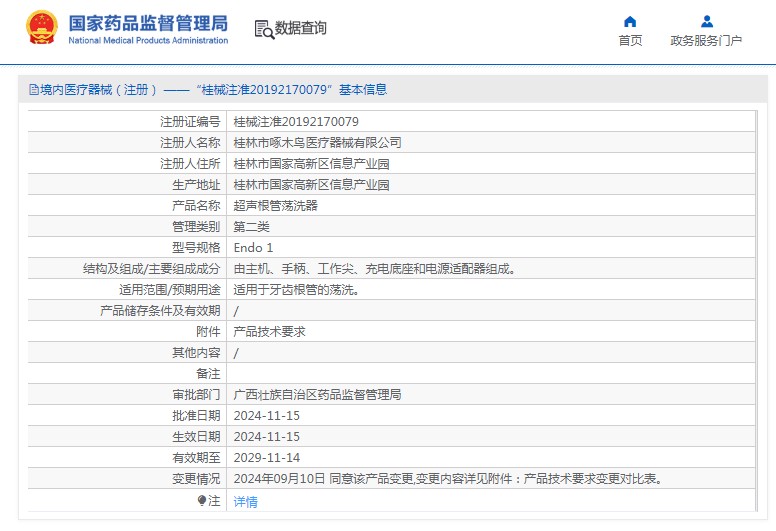The height and width of the screenshot is (531, 776).
Task: Click the 由主机、手柄 composition text
Action: (x=375, y=269)
